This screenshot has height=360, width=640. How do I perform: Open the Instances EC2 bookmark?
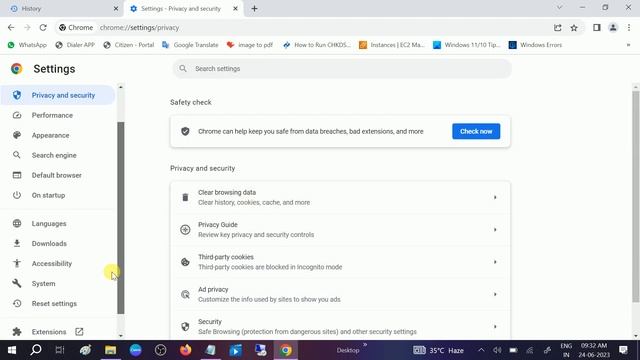(392, 45)
